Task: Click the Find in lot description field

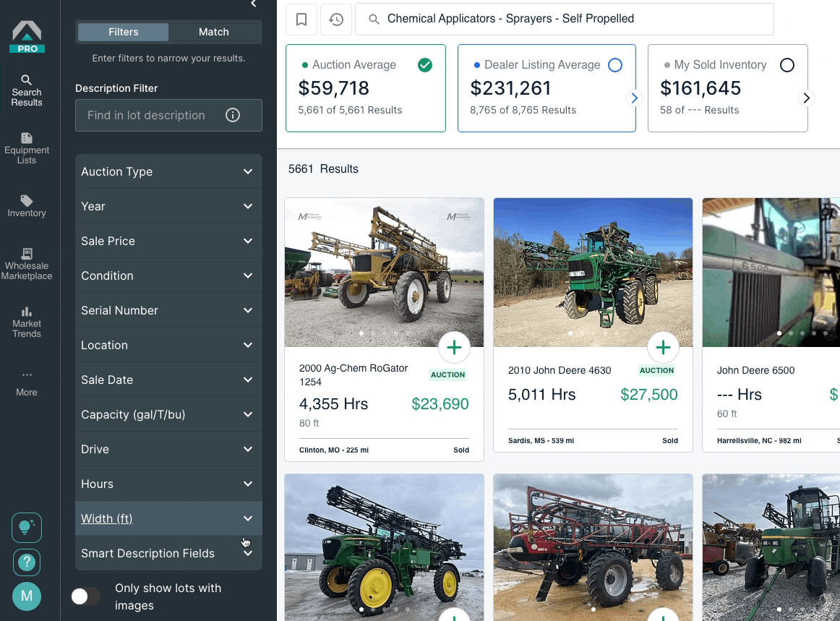Action: point(168,115)
